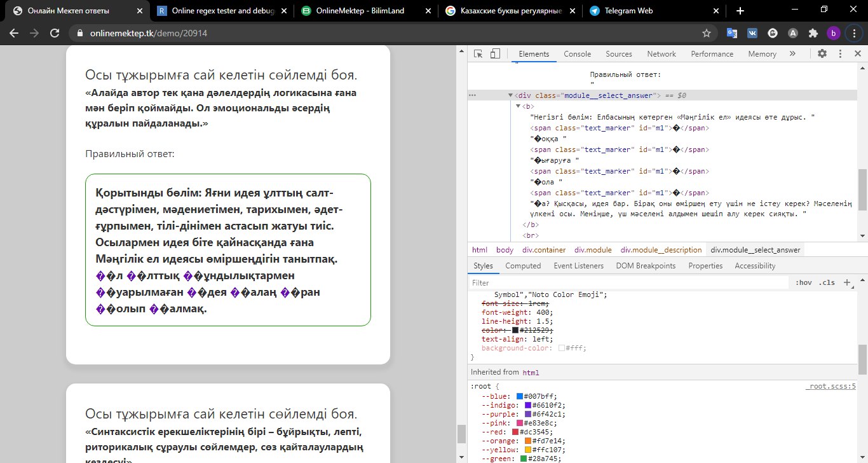Switch to the Console tab

click(x=578, y=54)
